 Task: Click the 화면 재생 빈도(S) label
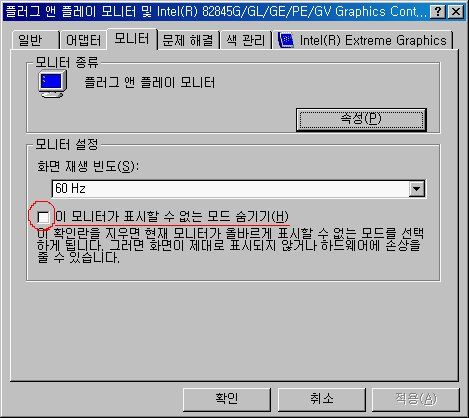[x=88, y=166]
